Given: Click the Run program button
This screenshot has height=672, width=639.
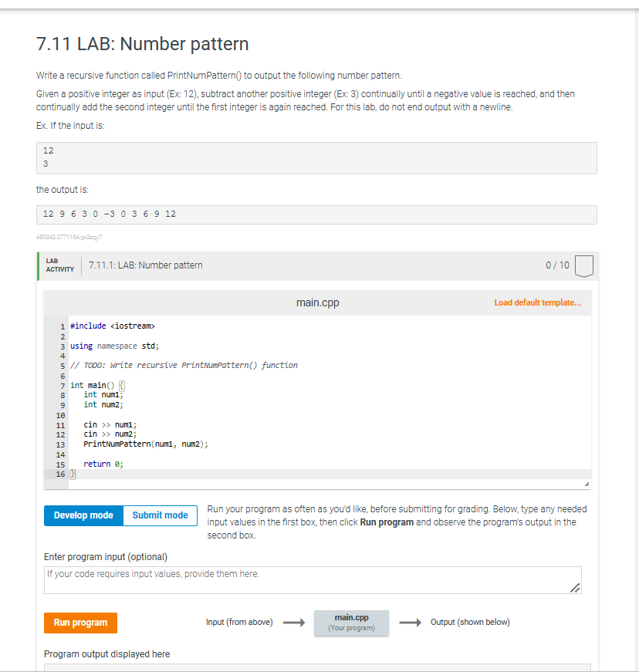Looking at the screenshot, I should [80, 623].
